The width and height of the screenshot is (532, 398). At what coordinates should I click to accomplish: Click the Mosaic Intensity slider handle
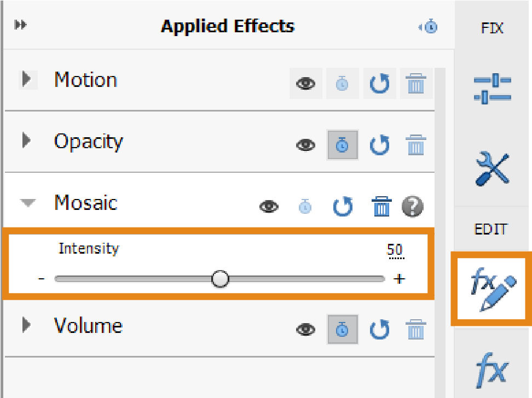point(220,279)
